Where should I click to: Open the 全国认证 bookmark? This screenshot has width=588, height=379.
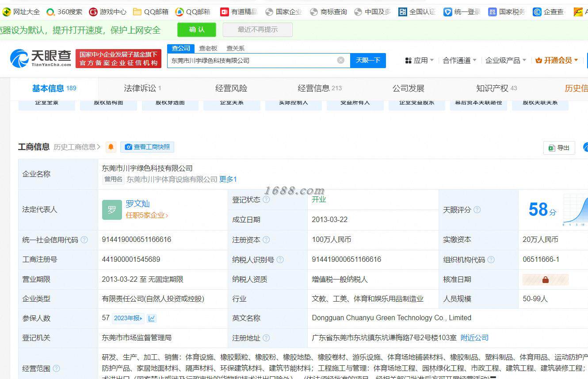tap(417, 12)
